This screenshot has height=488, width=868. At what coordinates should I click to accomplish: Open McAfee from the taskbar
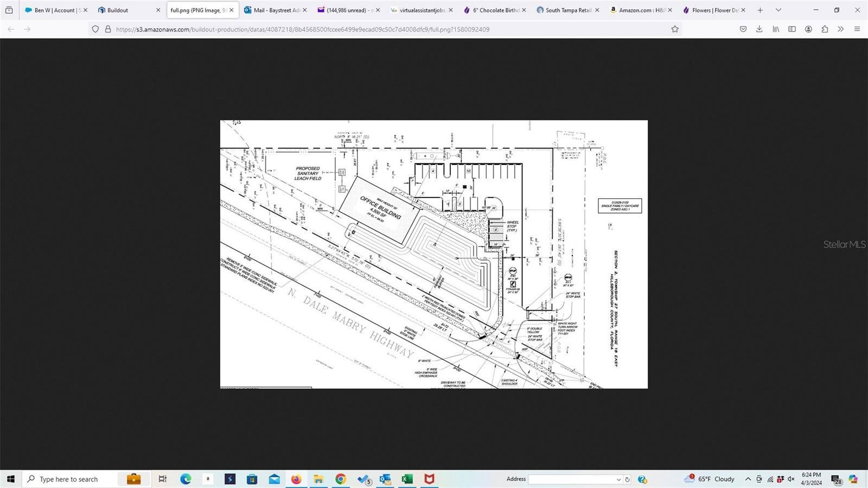coord(429,479)
